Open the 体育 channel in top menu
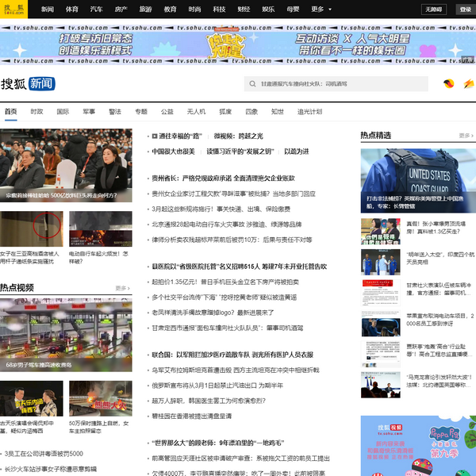 (71, 10)
